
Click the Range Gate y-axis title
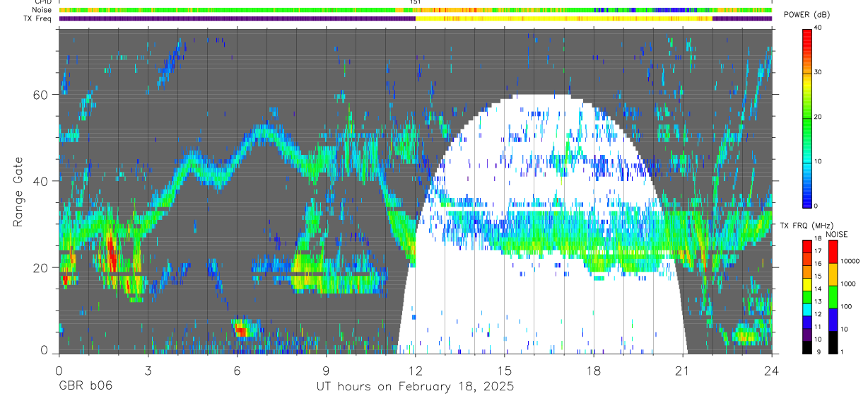[18, 192]
